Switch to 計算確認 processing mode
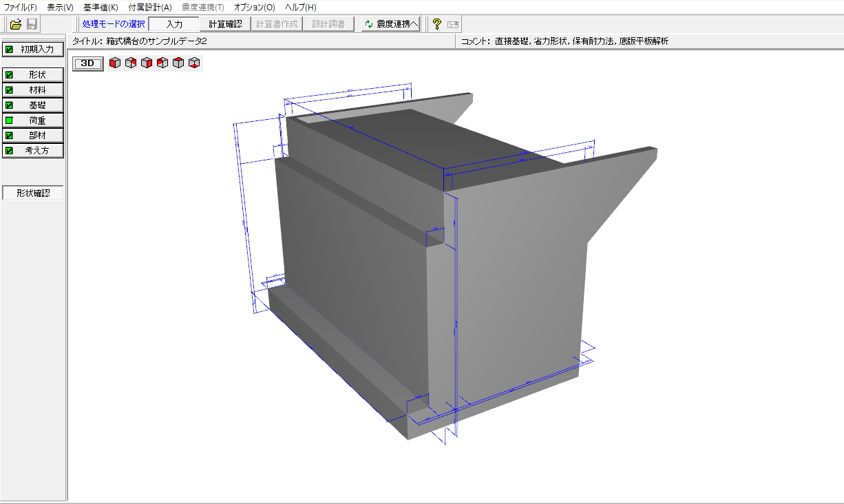 pyautogui.click(x=225, y=24)
